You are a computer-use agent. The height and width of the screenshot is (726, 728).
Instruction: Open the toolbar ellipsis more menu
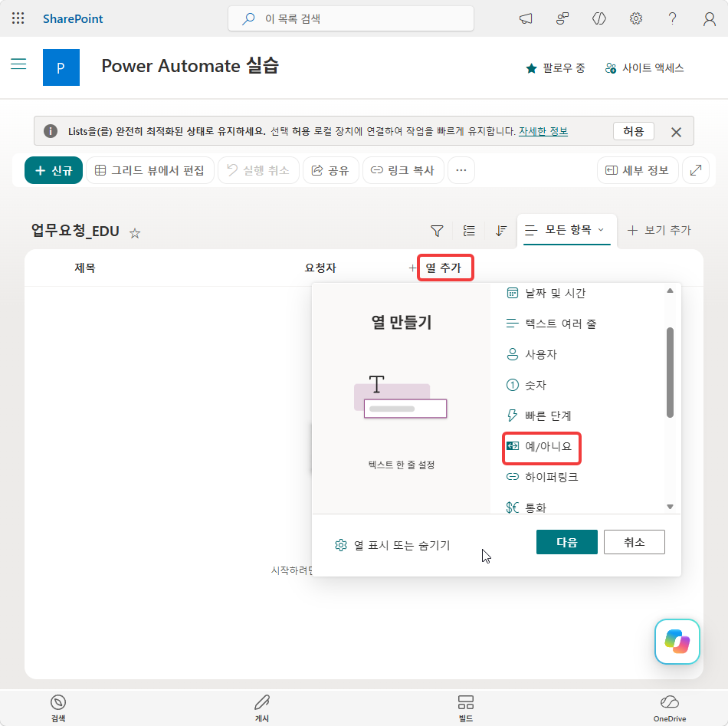pyautogui.click(x=461, y=170)
